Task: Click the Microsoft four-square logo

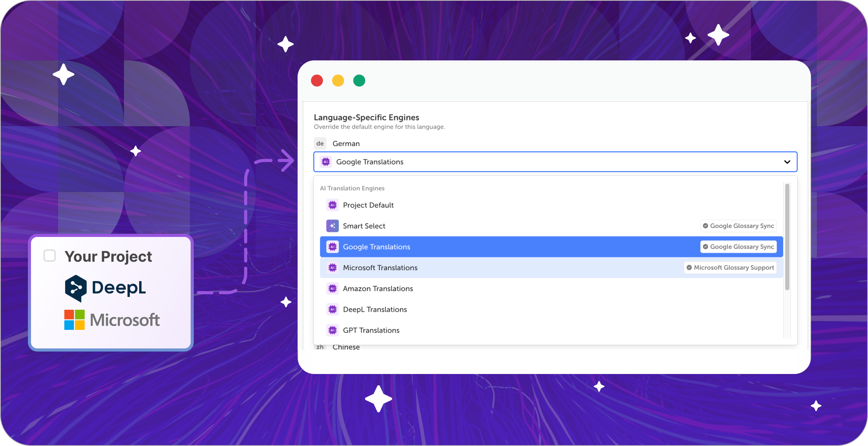Action: (74, 320)
